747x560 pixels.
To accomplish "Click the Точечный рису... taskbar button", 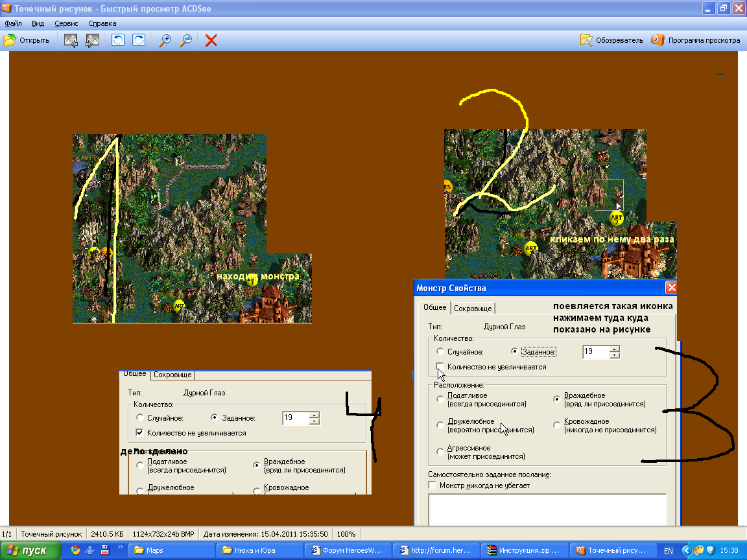I will (x=612, y=550).
